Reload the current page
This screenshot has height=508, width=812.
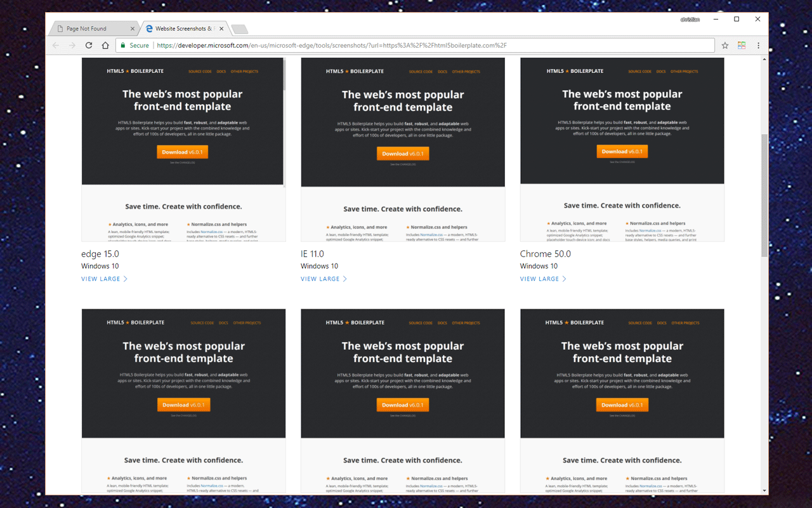[x=89, y=45]
